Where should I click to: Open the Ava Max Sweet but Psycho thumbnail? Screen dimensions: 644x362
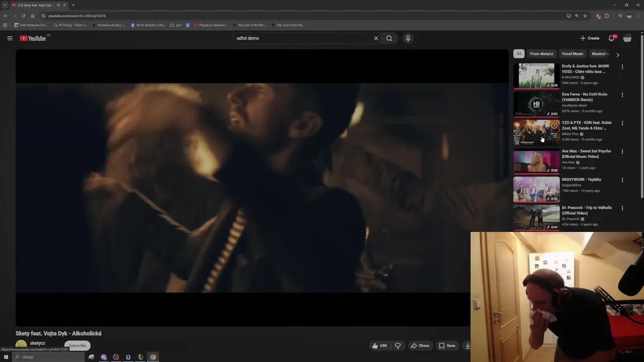pos(536,161)
